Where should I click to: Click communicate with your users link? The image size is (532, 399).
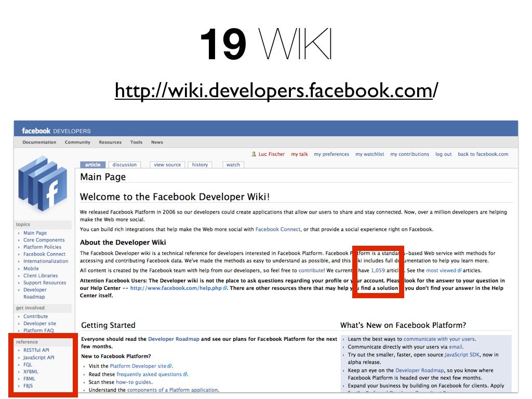(439, 339)
